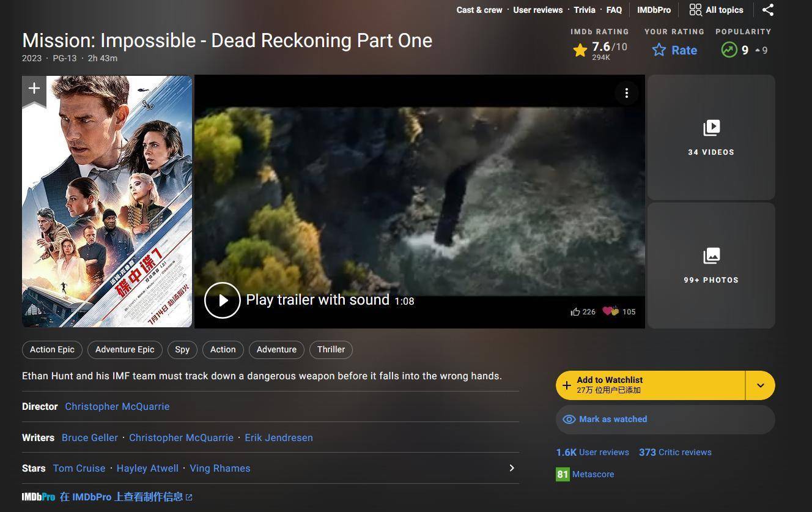Open the 373 Critic reviews link

click(675, 453)
